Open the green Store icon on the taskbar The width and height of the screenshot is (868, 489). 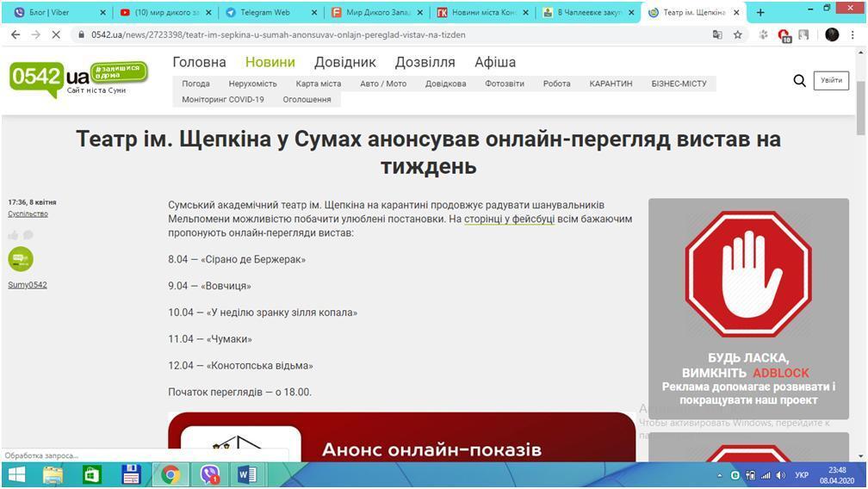(91, 474)
